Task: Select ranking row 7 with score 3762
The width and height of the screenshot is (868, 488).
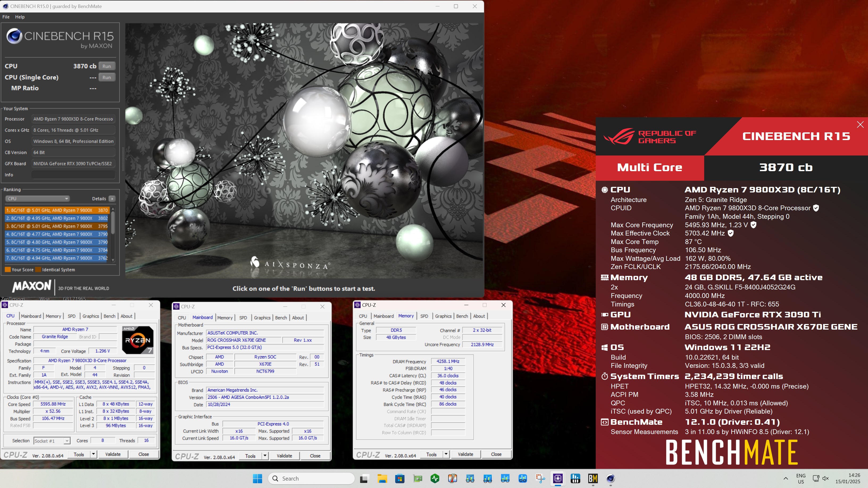Action: point(57,258)
